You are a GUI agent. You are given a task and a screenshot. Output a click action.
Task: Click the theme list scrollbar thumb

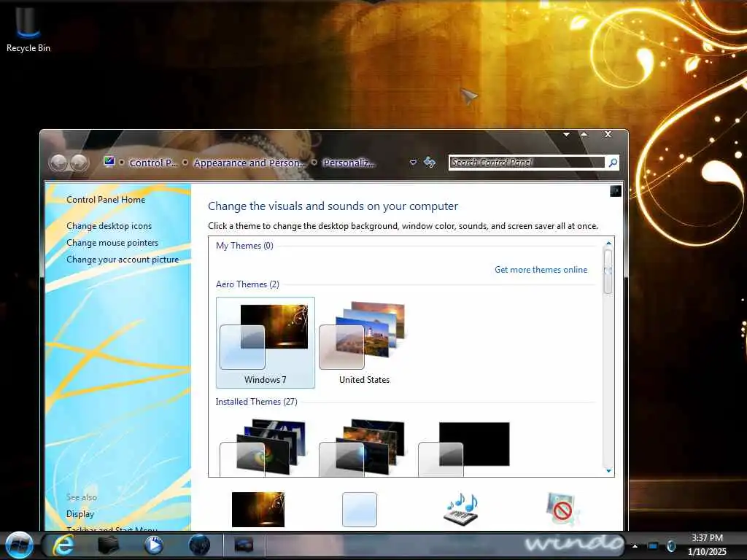pyautogui.click(x=608, y=271)
